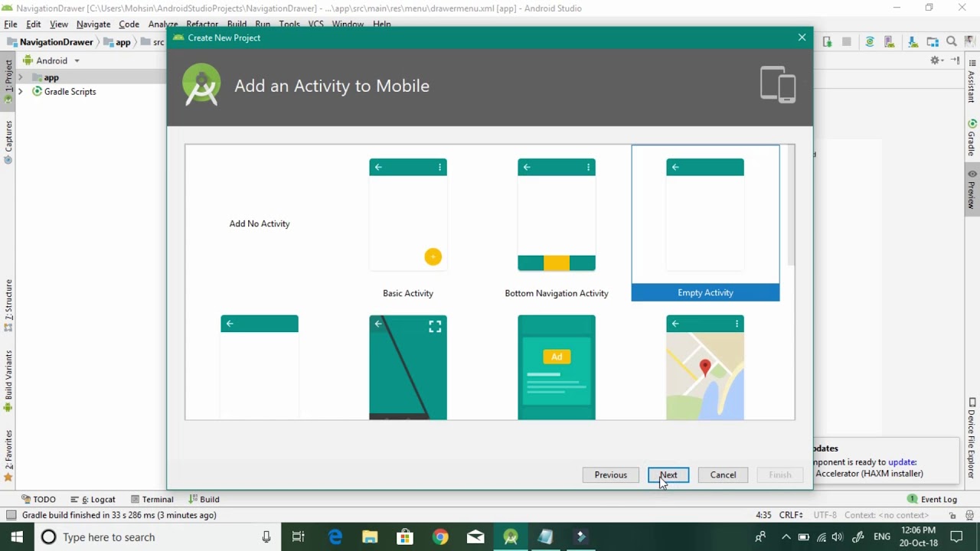Screen dimensions: 980x551
Task: Click the Next button
Action: pos(668,475)
